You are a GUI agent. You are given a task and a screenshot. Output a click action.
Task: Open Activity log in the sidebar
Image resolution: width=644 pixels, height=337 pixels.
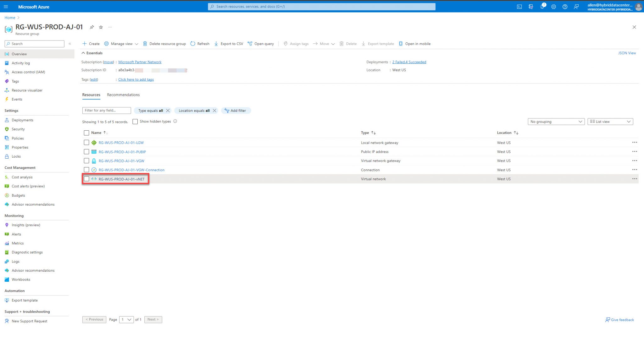click(x=21, y=63)
